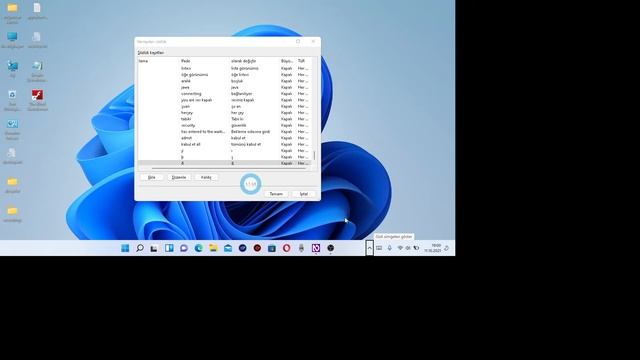Open the Windows Start menu
The image size is (640, 360).
coord(125,248)
